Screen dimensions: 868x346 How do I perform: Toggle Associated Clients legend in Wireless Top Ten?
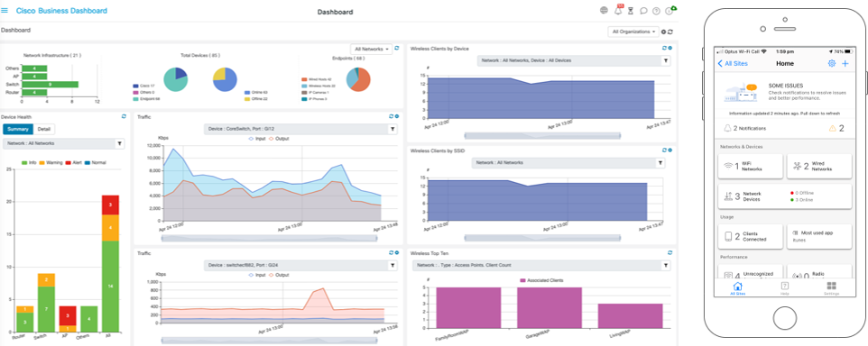pyautogui.click(x=540, y=280)
